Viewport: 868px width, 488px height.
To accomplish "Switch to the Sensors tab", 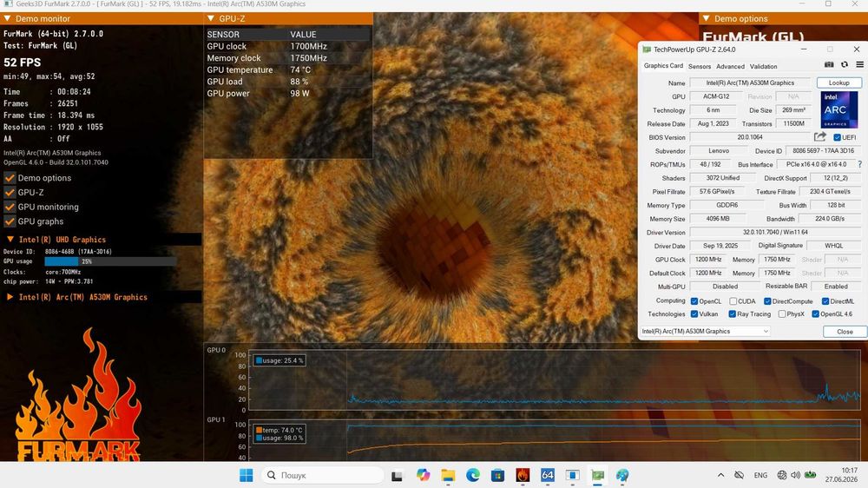I will coord(700,66).
